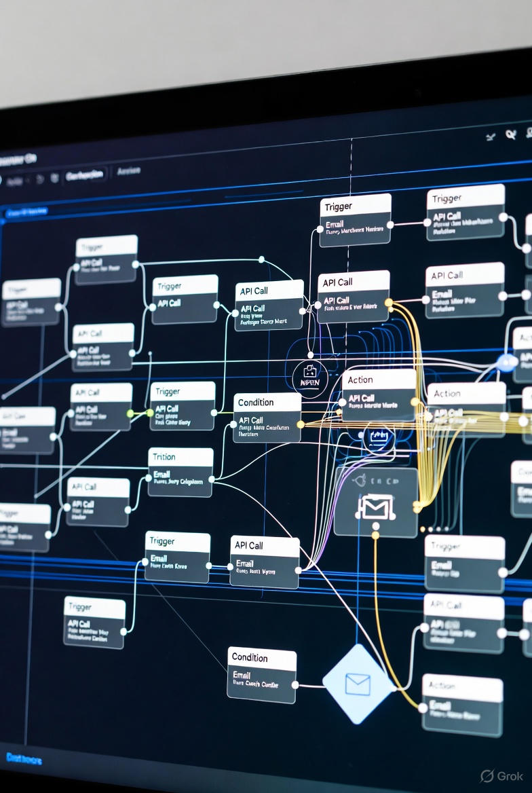The height and width of the screenshot is (793, 532).
Task: Select the Action node labeled Email
Action: [462, 705]
